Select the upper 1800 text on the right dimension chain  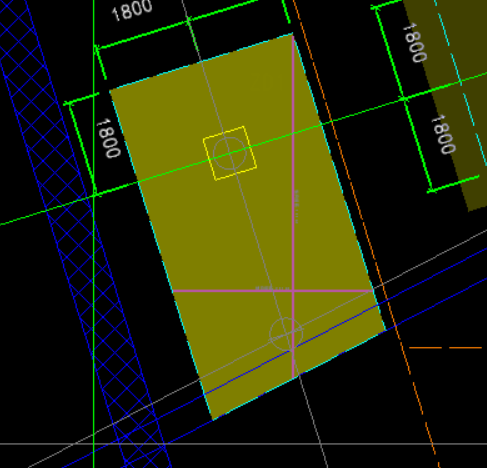(415, 42)
